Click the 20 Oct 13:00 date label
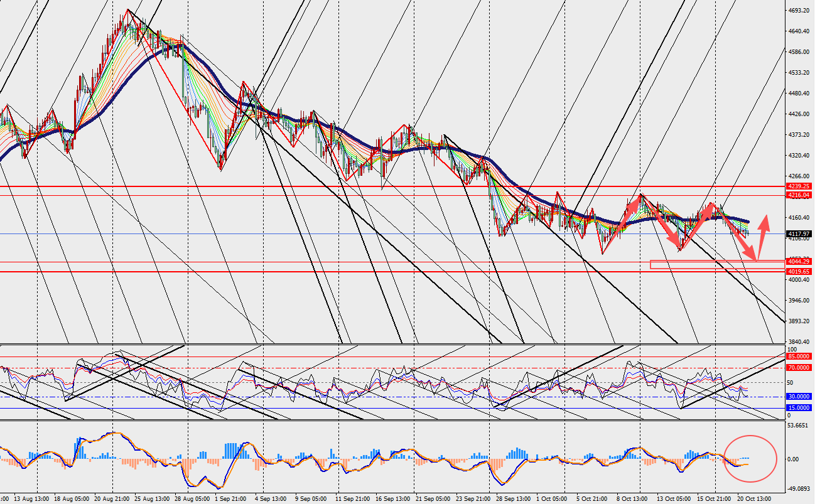The width and height of the screenshot is (815, 504). tap(753, 499)
